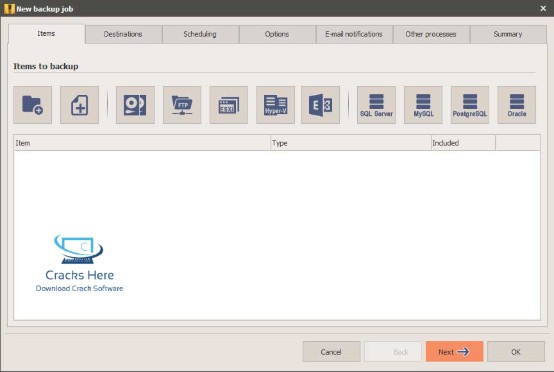View the Summary tab

click(508, 34)
